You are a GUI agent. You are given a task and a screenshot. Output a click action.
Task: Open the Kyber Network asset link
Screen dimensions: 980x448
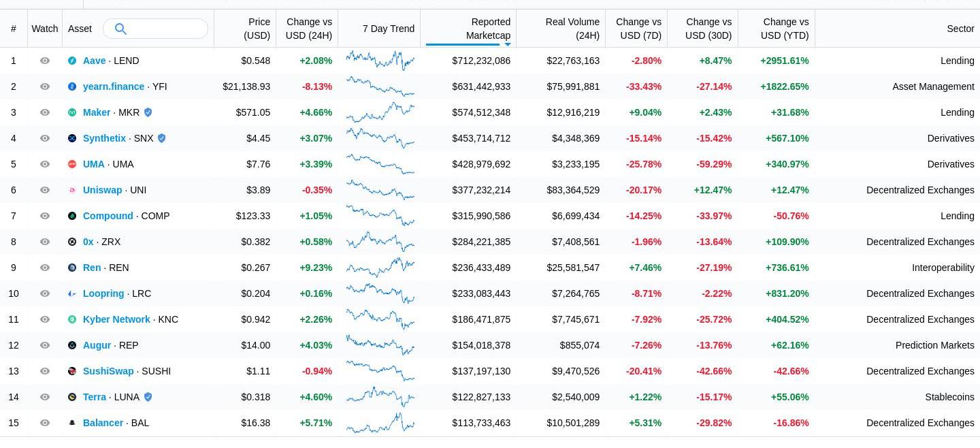coord(116,319)
